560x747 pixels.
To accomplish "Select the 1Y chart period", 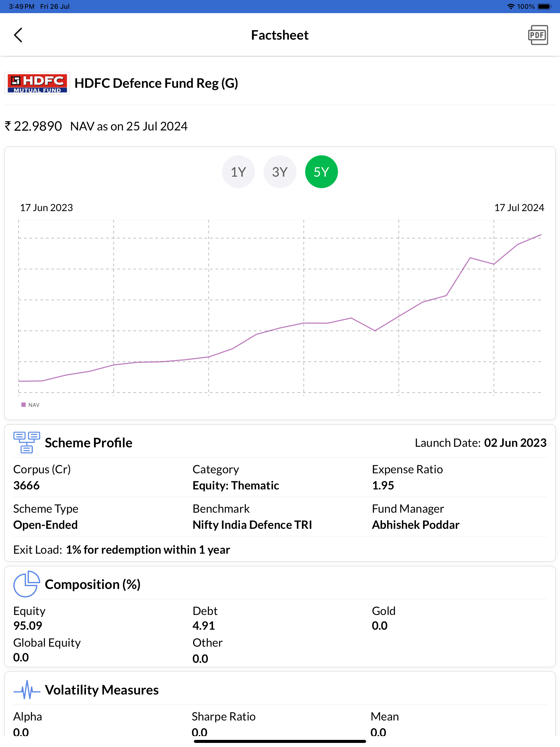I will (x=238, y=172).
